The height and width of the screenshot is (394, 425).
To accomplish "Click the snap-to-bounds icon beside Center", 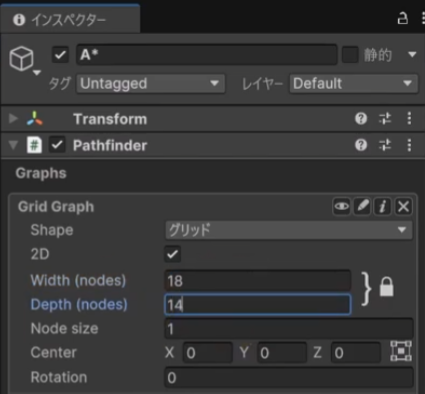I will 401,351.
